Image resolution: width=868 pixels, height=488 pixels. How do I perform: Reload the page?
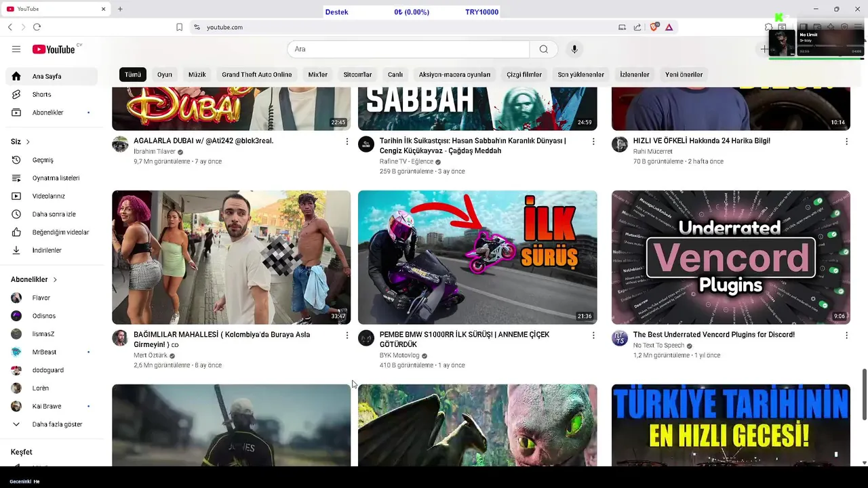tap(37, 27)
